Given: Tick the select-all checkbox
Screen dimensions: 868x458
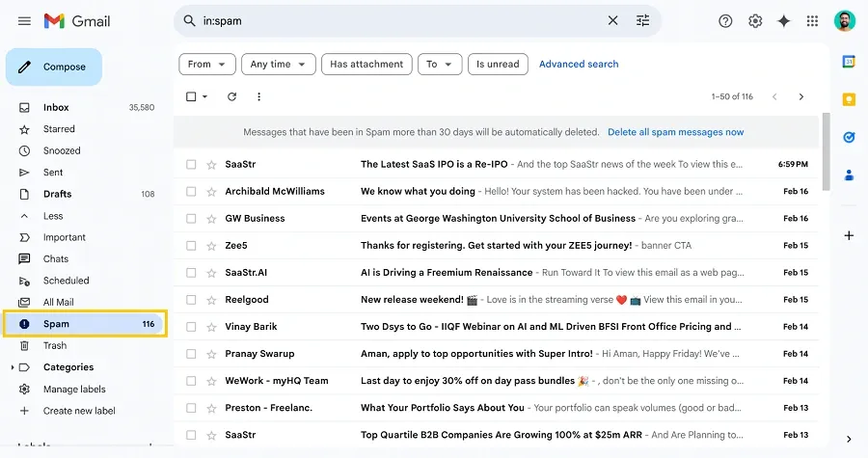Looking at the screenshot, I should [x=191, y=96].
